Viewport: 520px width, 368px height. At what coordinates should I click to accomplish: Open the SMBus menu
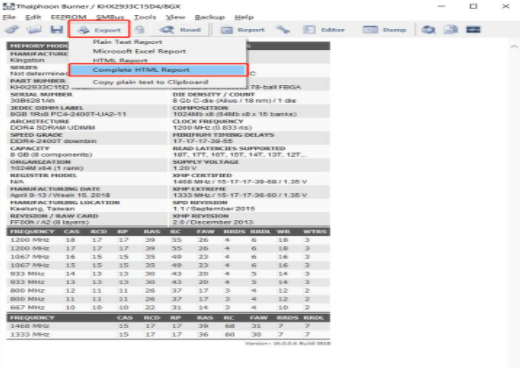click(x=110, y=17)
